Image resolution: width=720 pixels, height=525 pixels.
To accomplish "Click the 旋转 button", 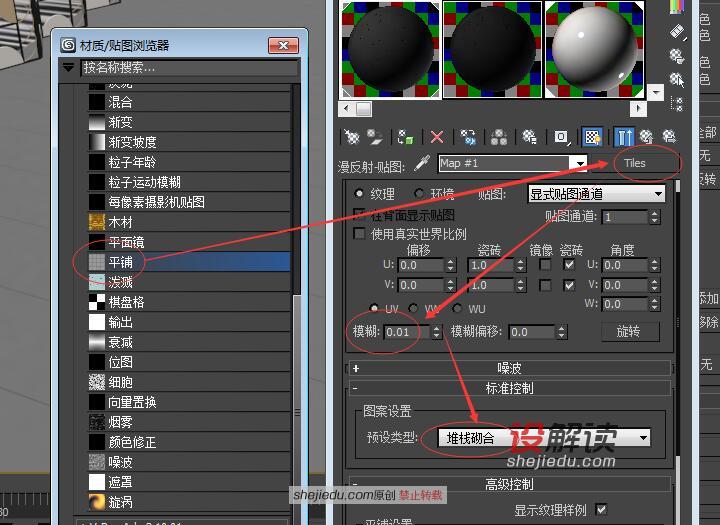I will [630, 332].
